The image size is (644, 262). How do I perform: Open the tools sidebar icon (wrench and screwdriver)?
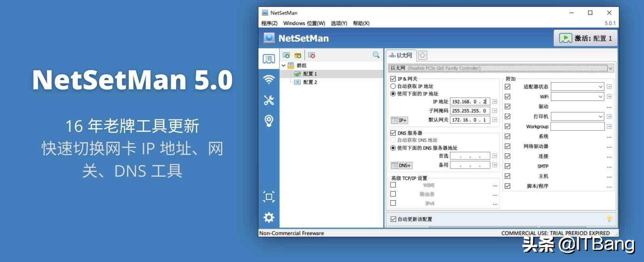(x=269, y=100)
